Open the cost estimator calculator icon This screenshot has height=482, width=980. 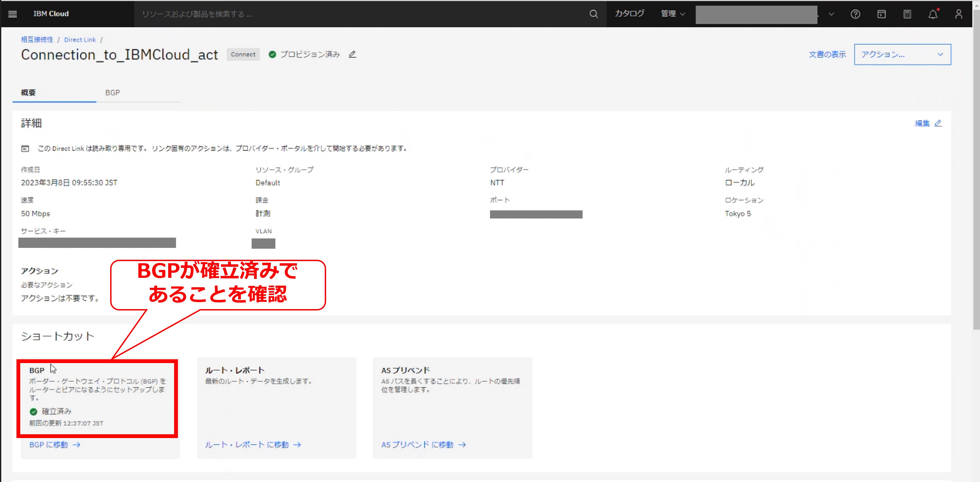[x=907, y=14]
